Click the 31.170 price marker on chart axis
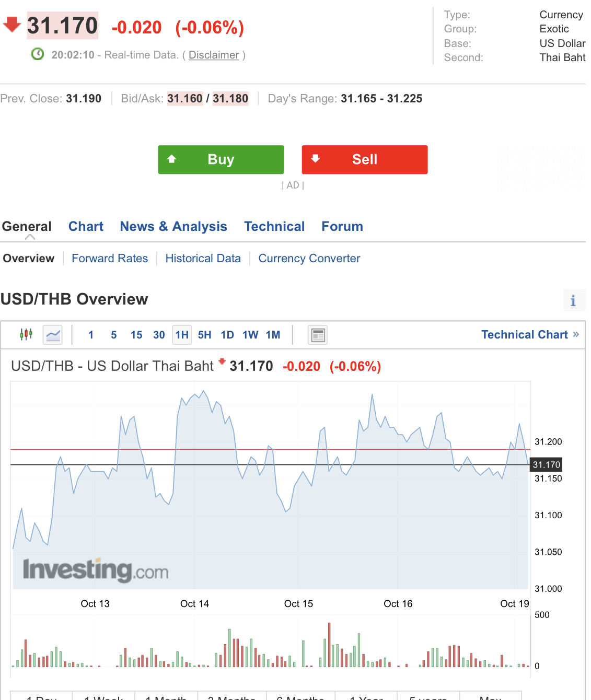 tap(546, 464)
